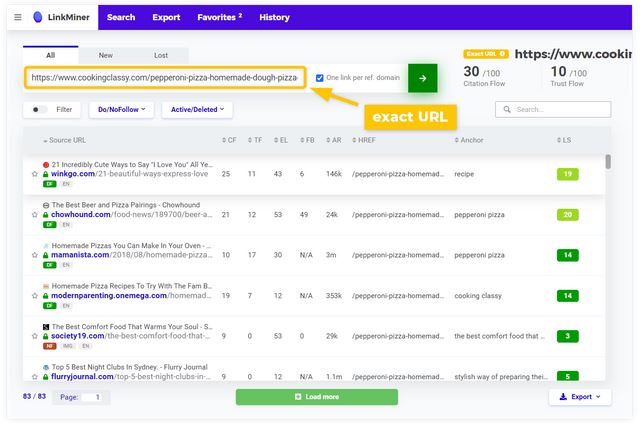Click the Page number field
The height and width of the screenshot is (426, 640).
[92, 397]
